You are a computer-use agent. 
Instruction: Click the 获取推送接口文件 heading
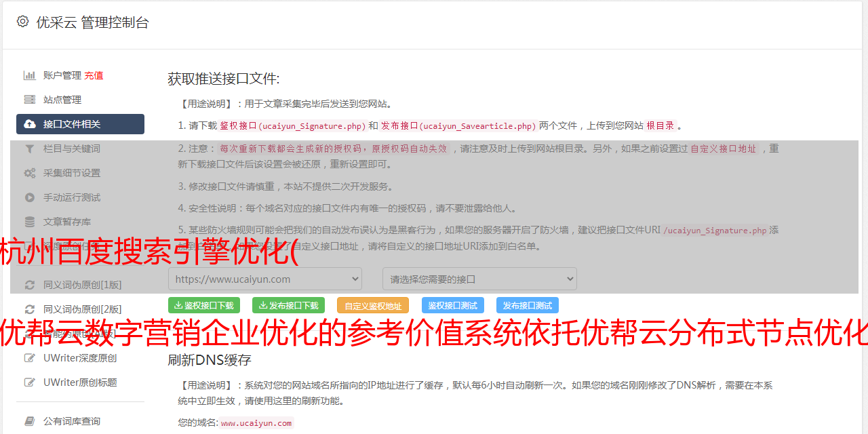coord(224,79)
